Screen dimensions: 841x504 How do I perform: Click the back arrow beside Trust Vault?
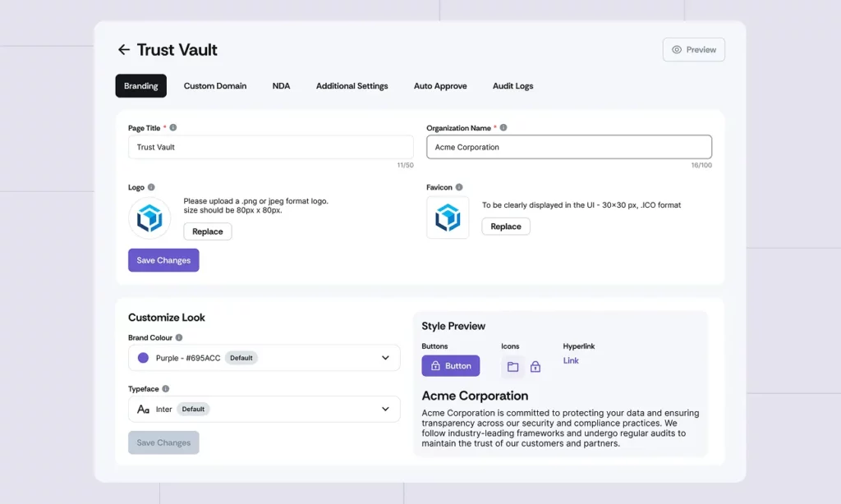click(124, 49)
